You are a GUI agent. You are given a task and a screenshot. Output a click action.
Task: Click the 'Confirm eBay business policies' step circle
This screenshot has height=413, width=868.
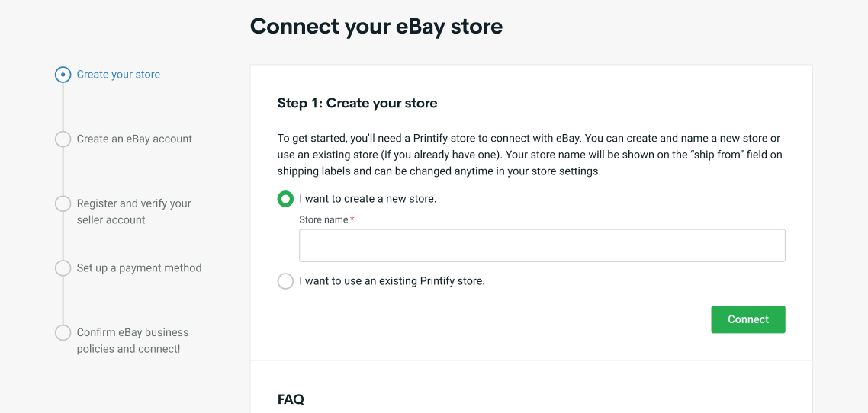click(63, 333)
